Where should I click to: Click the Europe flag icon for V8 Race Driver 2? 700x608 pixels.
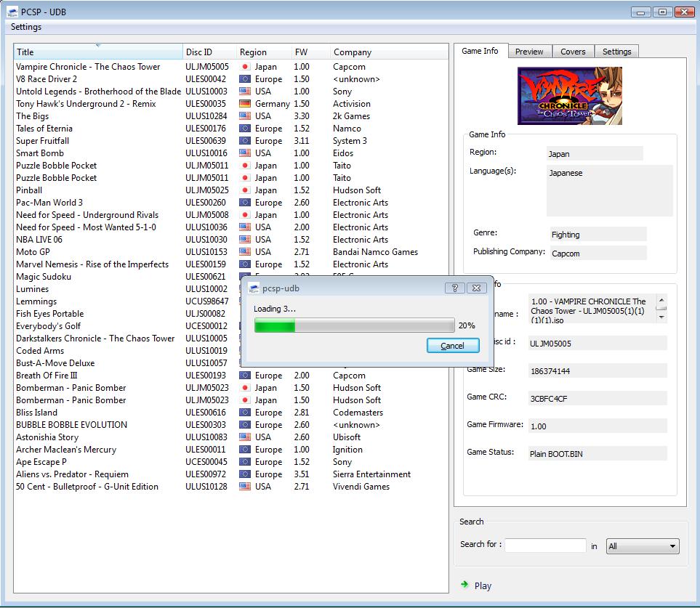[245, 79]
